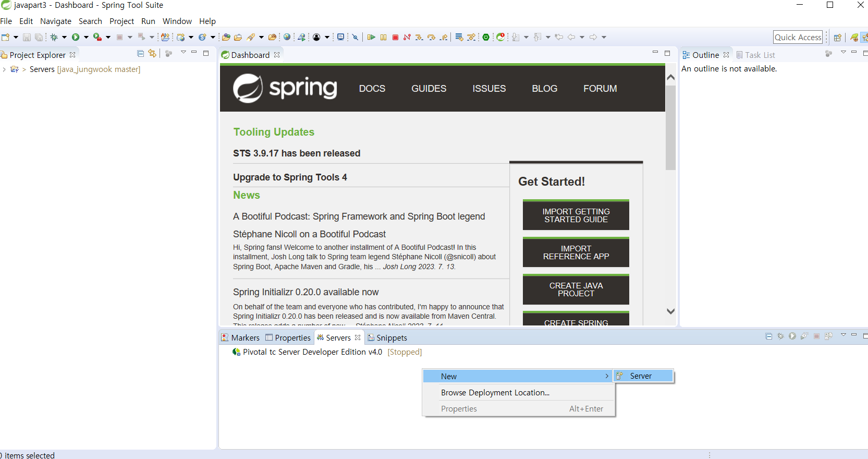
Task: Click the green Run button icon
Action: coord(76,37)
